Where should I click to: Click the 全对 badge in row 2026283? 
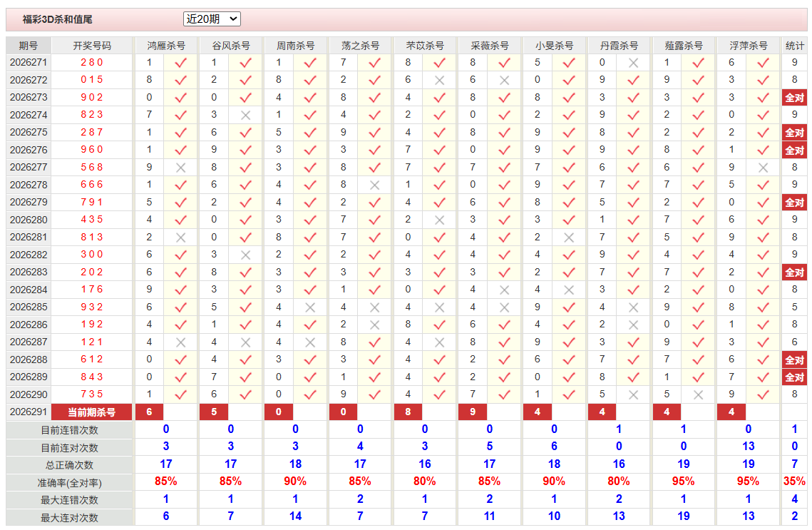pos(794,272)
